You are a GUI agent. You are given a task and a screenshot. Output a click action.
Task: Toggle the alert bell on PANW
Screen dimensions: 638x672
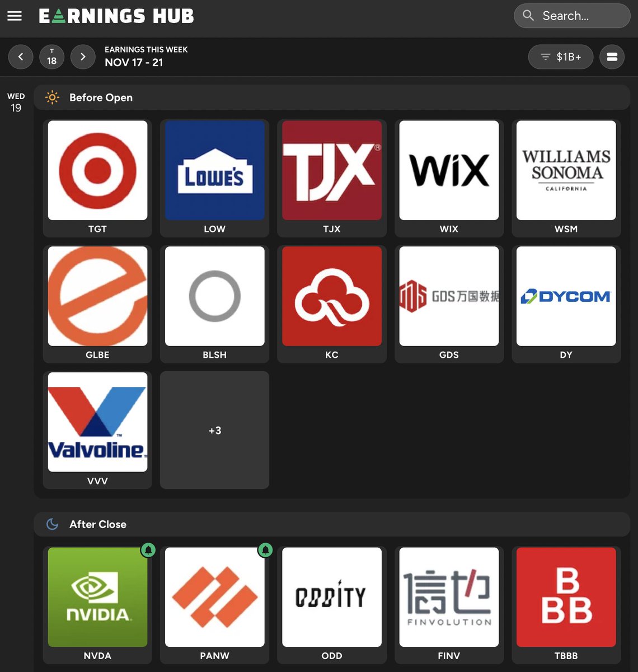(265, 550)
